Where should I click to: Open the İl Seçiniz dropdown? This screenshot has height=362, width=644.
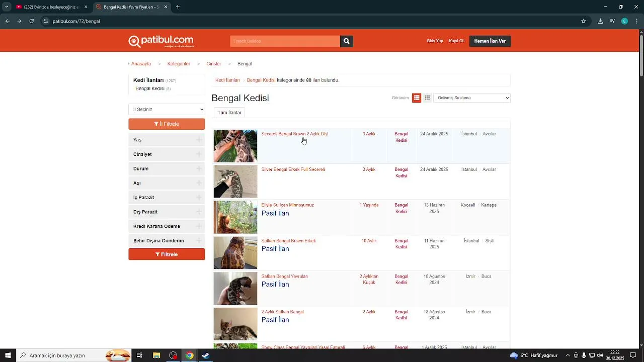point(167,109)
